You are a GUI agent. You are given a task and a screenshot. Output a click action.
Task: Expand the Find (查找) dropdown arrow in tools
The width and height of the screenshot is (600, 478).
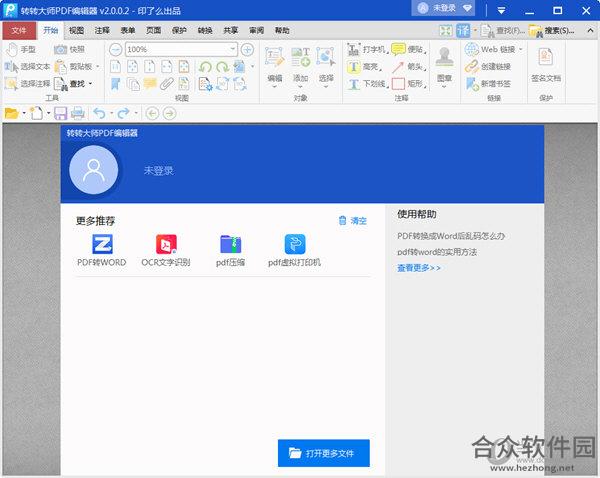pos(91,83)
